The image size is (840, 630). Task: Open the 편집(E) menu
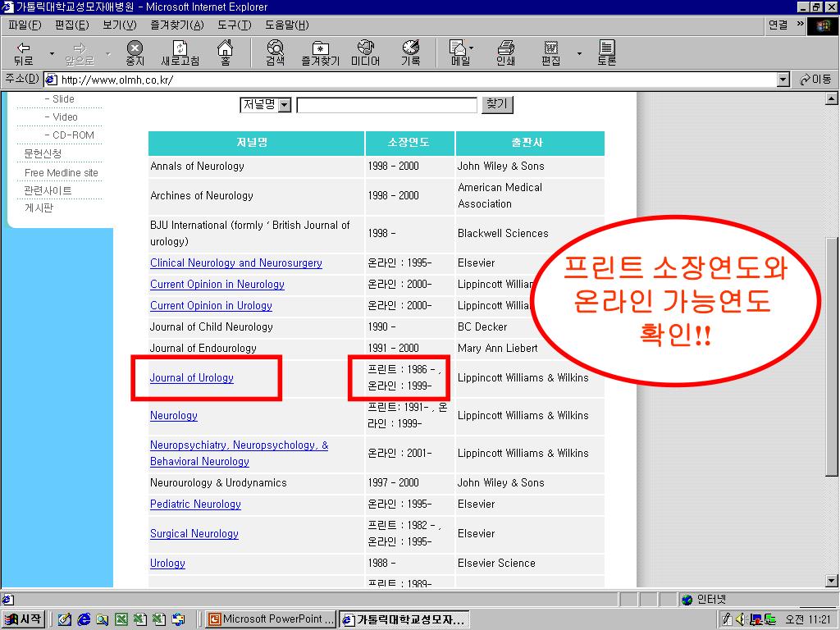coord(72,25)
